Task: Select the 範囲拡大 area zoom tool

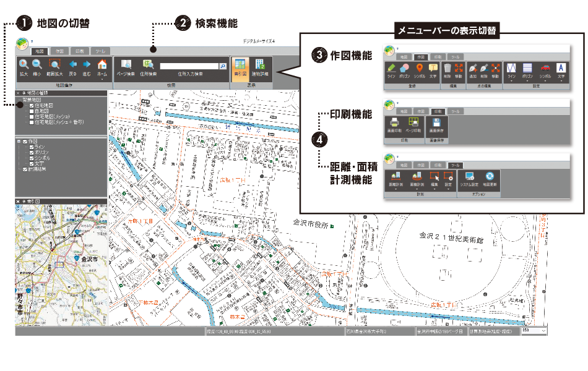Action: (55, 66)
